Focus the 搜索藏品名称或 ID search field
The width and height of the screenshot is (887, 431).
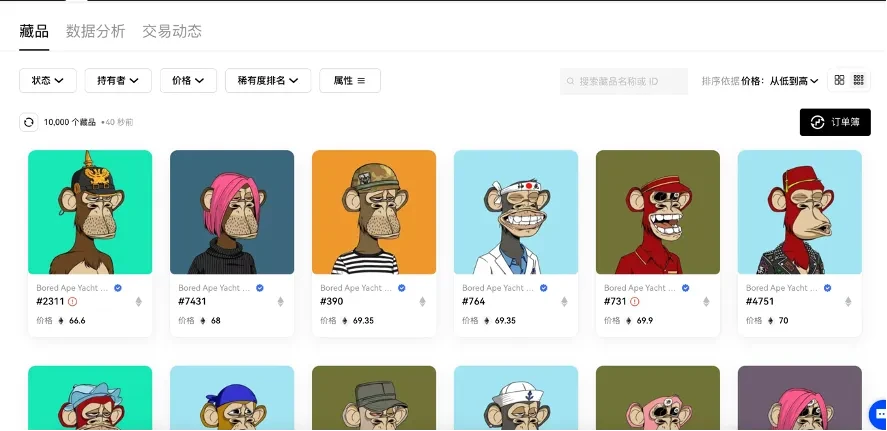point(624,81)
